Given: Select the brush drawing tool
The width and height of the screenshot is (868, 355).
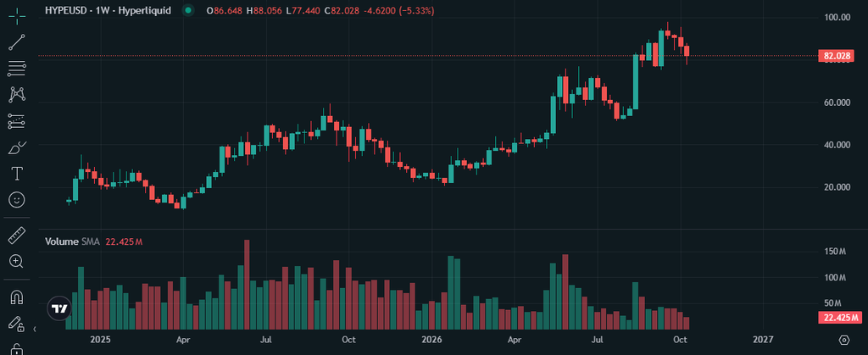Looking at the screenshot, I should pyautogui.click(x=17, y=147).
